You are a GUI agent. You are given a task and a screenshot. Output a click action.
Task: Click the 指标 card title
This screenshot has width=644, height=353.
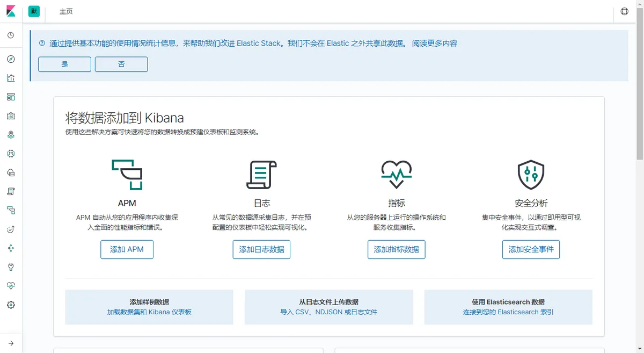[x=396, y=203]
